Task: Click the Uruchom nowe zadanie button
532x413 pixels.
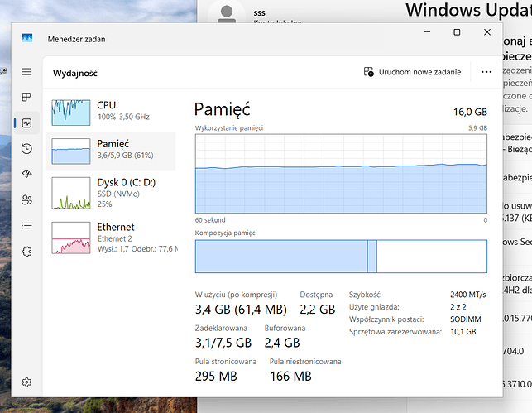Action: coord(412,72)
